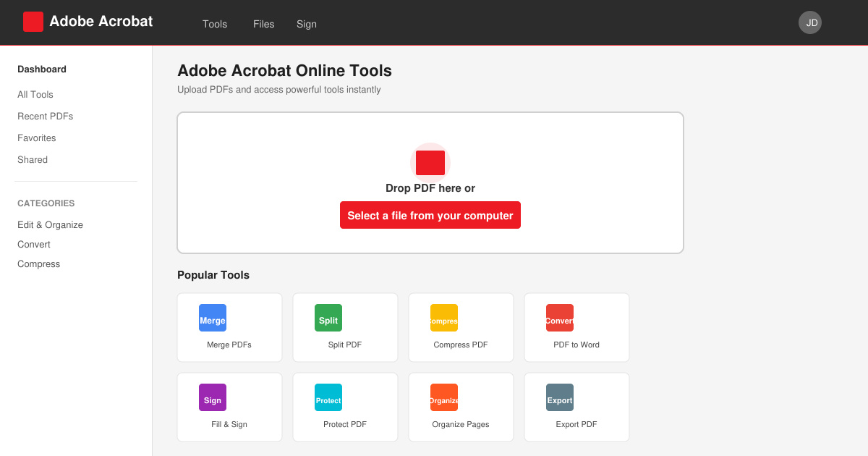Open Recent PDFs in sidebar
The width and height of the screenshot is (868, 456).
coord(45,117)
